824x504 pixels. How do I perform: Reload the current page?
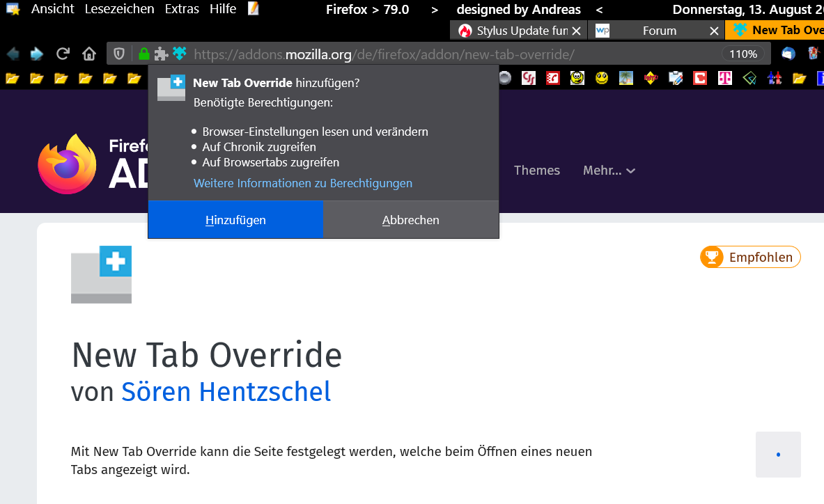coord(63,54)
